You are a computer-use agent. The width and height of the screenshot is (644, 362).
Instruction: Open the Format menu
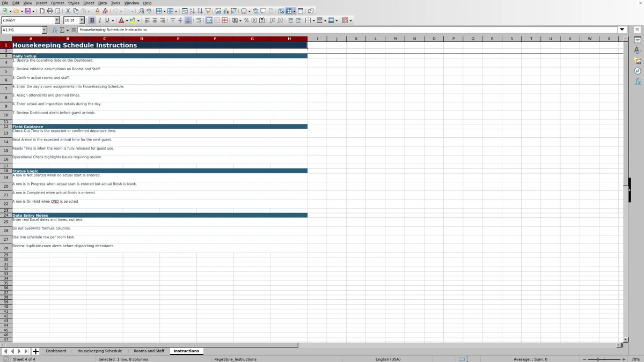click(57, 3)
